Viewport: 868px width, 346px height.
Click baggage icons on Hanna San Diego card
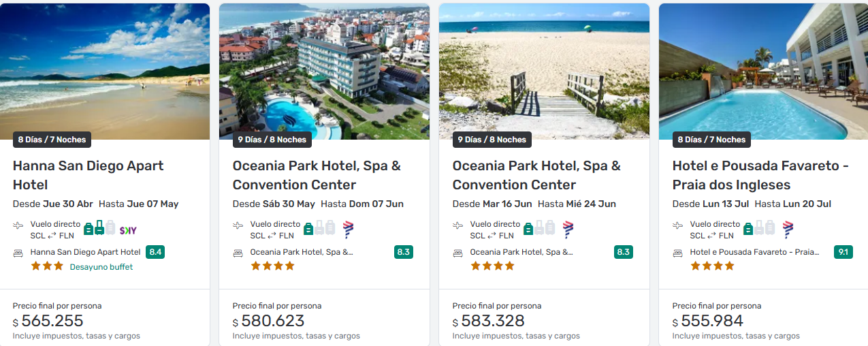[99, 228]
